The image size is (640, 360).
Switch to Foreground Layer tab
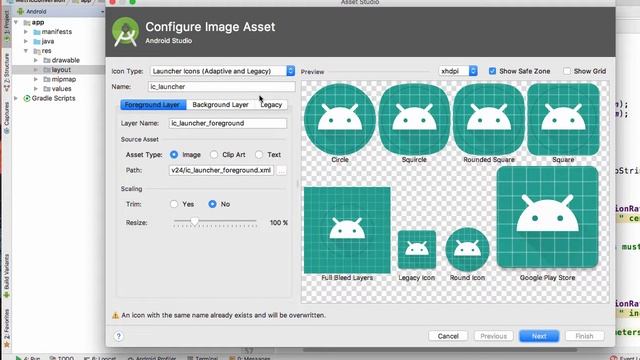[x=153, y=105]
